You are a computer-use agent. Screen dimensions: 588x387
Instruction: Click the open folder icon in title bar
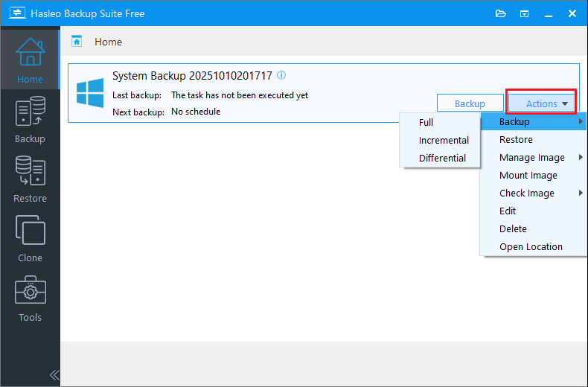pyautogui.click(x=501, y=14)
